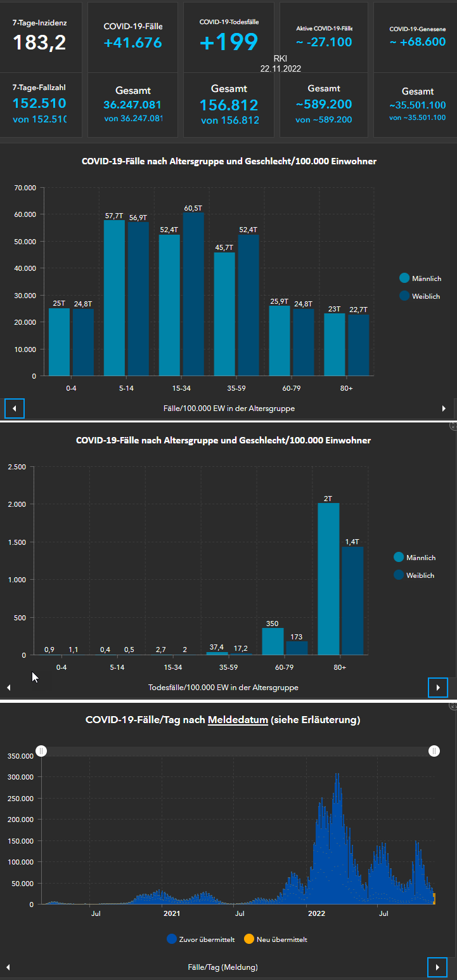Click next arrow under Fälle/Tag chart
This screenshot has width=457, height=980.
[x=437, y=967]
